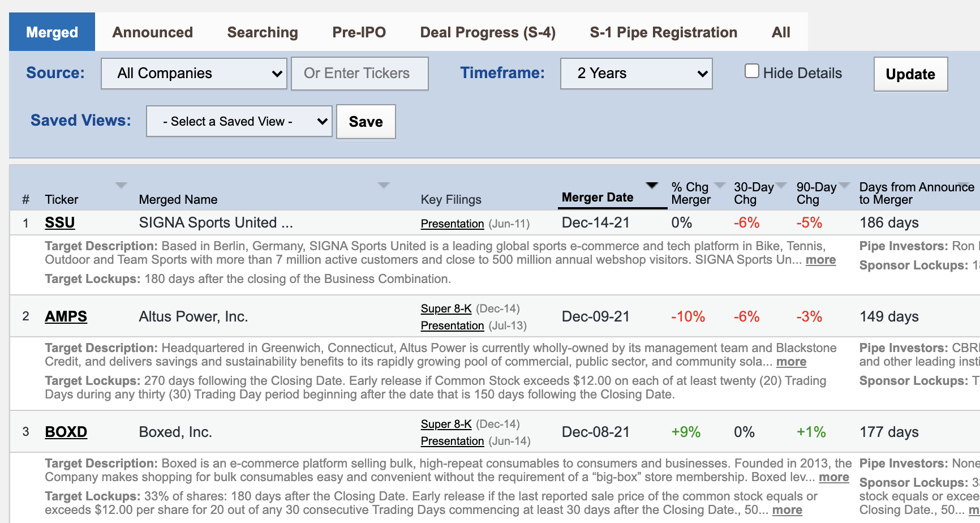Screen dimensions: 980x523
Task: Sort by % Chg Merger arrow
Action: 719,185
